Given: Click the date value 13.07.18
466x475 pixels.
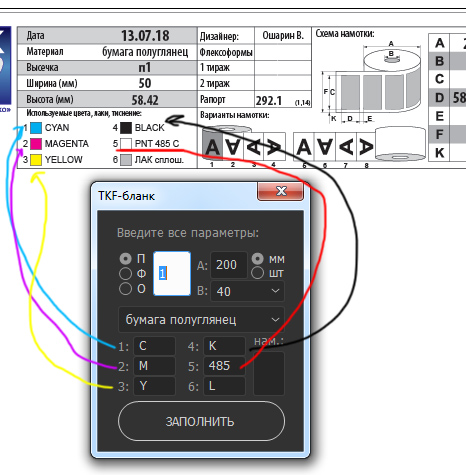Looking at the screenshot, I should (145, 36).
